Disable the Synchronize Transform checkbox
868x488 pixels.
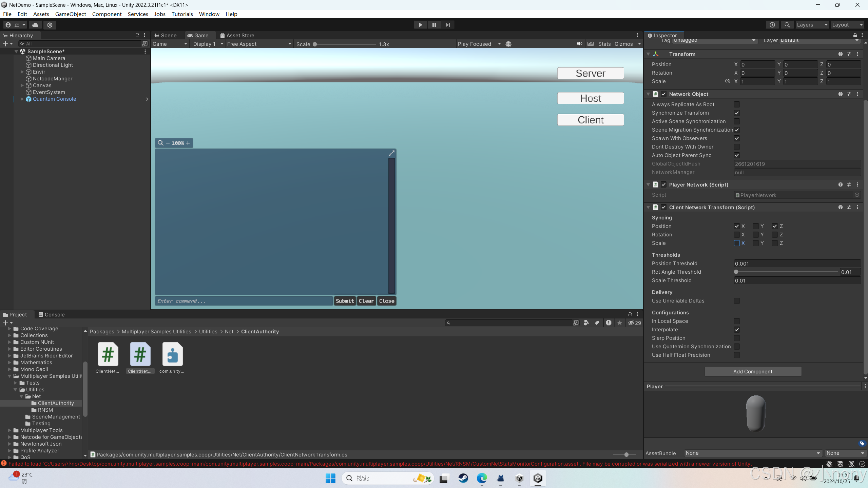[x=737, y=113]
